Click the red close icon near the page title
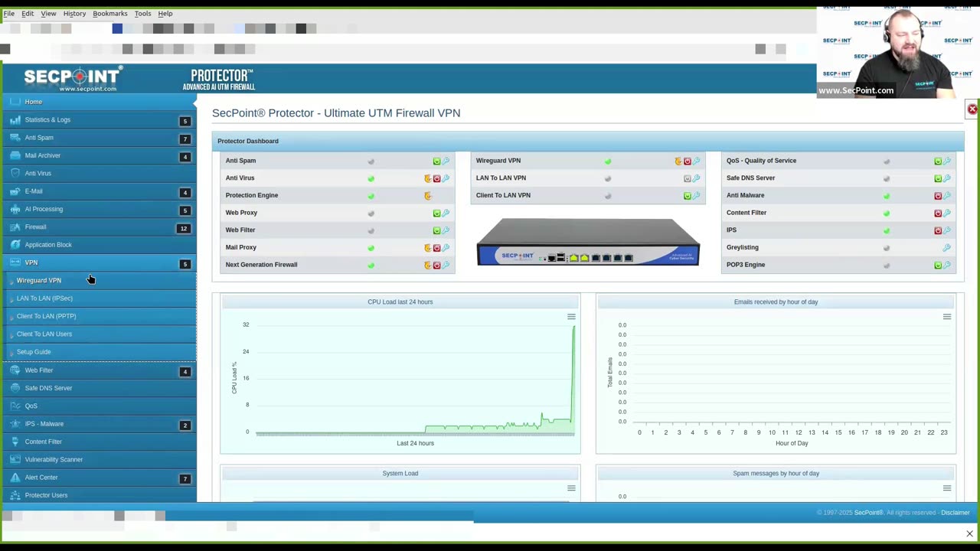Image resolution: width=980 pixels, height=551 pixels. 972,109
